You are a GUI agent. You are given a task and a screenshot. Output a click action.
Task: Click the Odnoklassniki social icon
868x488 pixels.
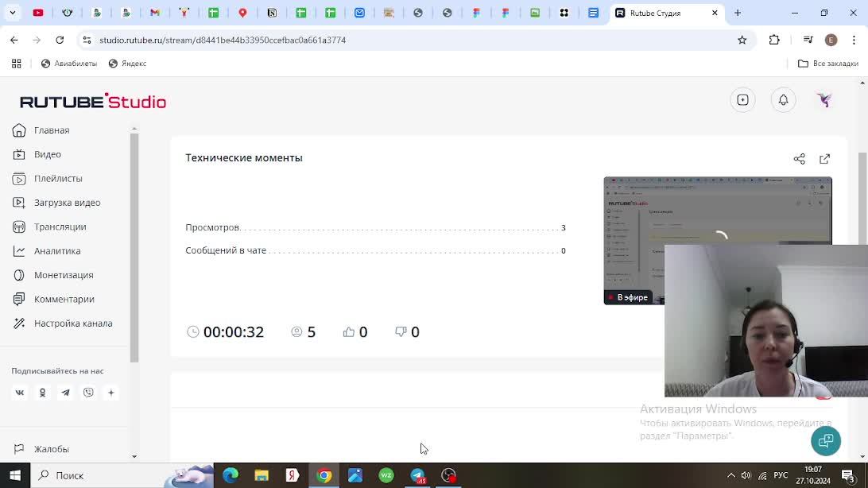click(x=43, y=393)
